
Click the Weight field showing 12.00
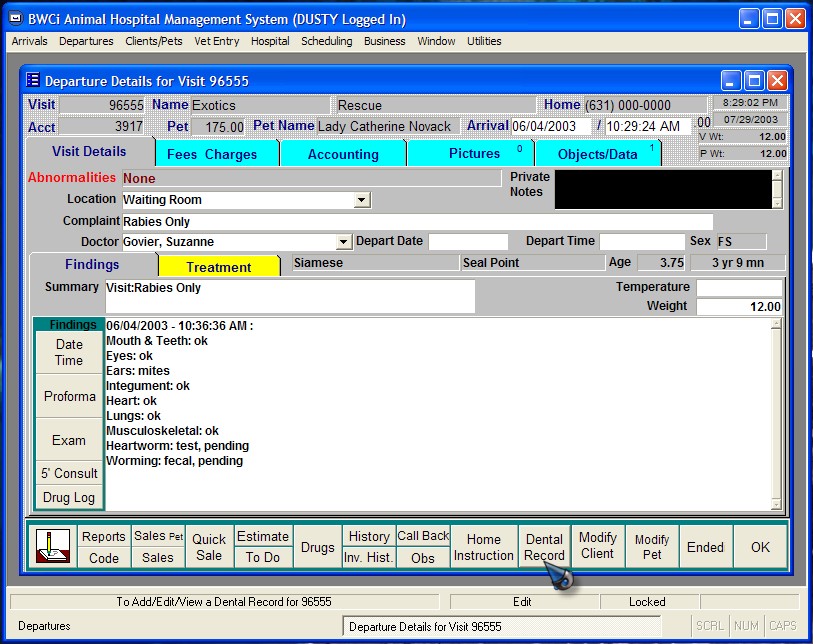click(739, 306)
